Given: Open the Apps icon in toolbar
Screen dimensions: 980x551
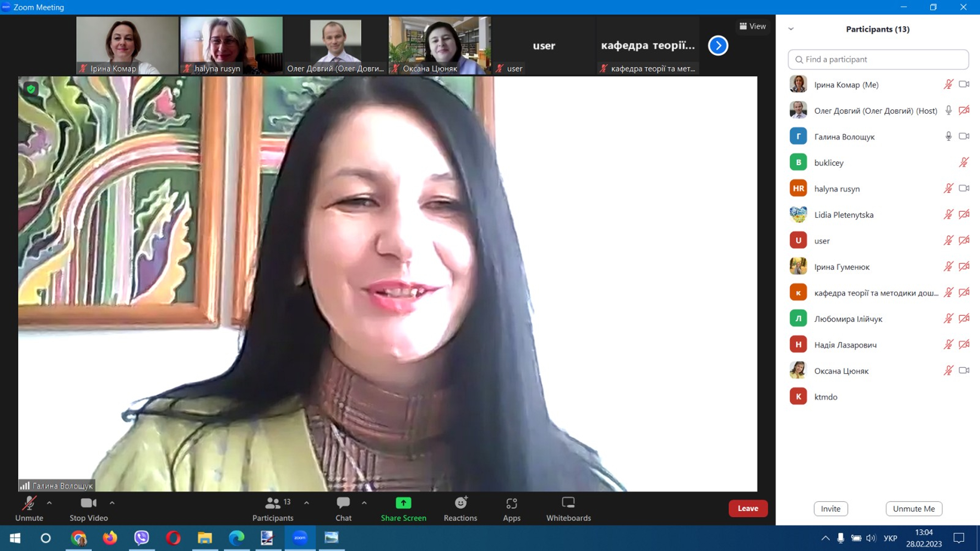Looking at the screenshot, I should coord(511,503).
